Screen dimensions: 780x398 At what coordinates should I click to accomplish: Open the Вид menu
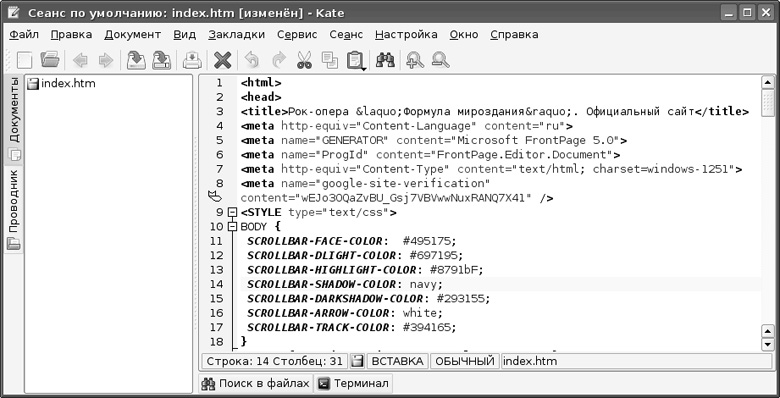tap(185, 34)
